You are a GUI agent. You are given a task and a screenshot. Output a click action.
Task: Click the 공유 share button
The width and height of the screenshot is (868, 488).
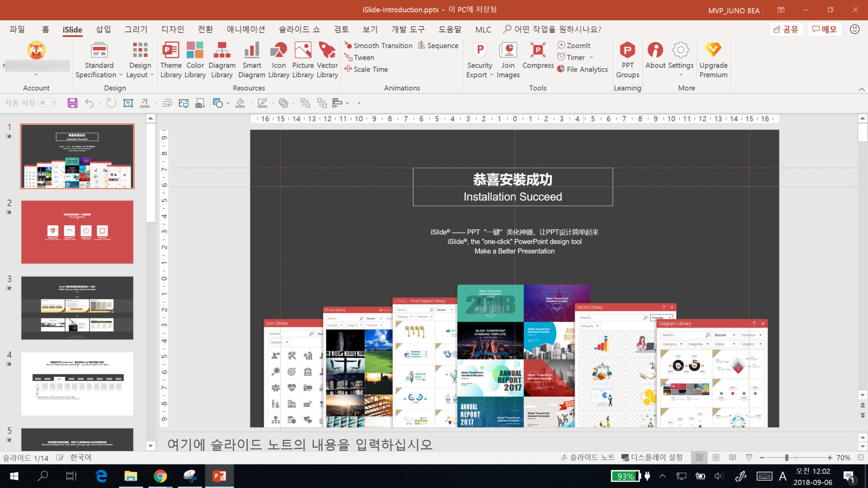pos(786,29)
